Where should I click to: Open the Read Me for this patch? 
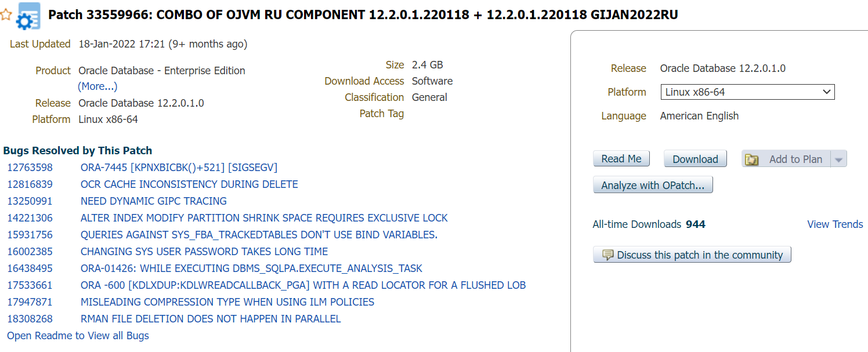621,158
